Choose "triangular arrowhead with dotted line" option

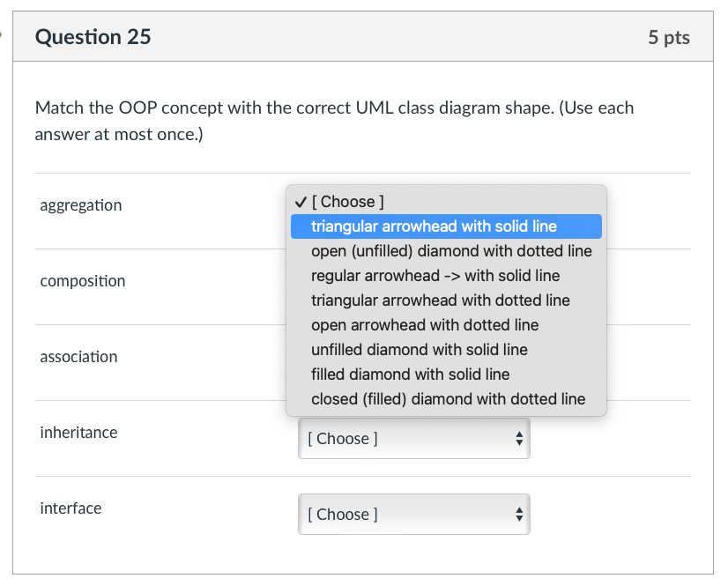tap(441, 300)
